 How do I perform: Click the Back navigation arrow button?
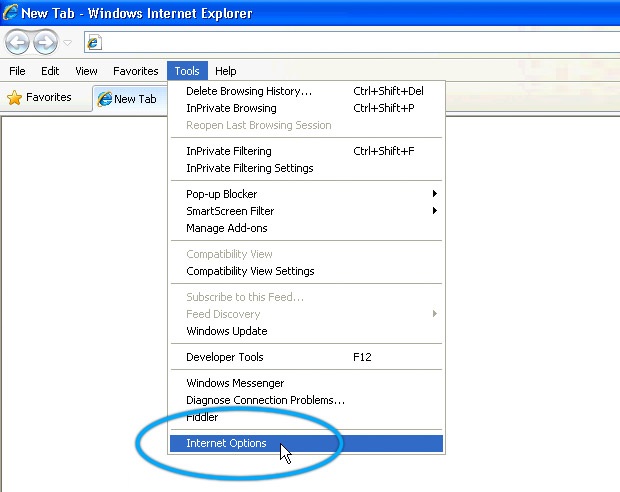point(17,42)
